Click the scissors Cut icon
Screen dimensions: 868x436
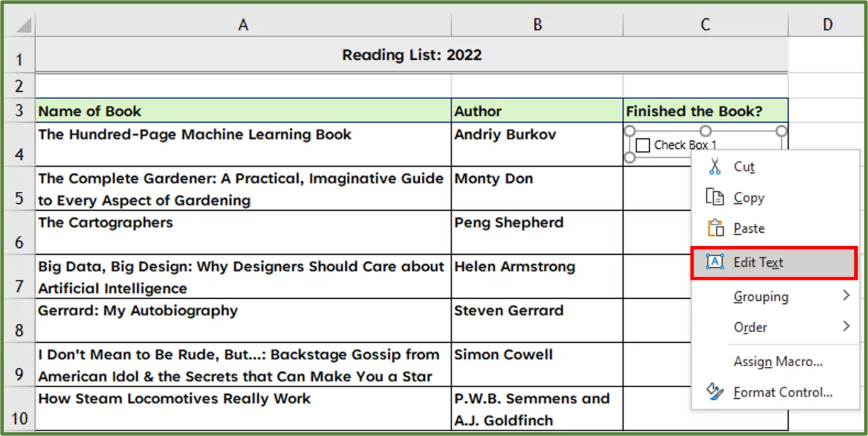(716, 167)
